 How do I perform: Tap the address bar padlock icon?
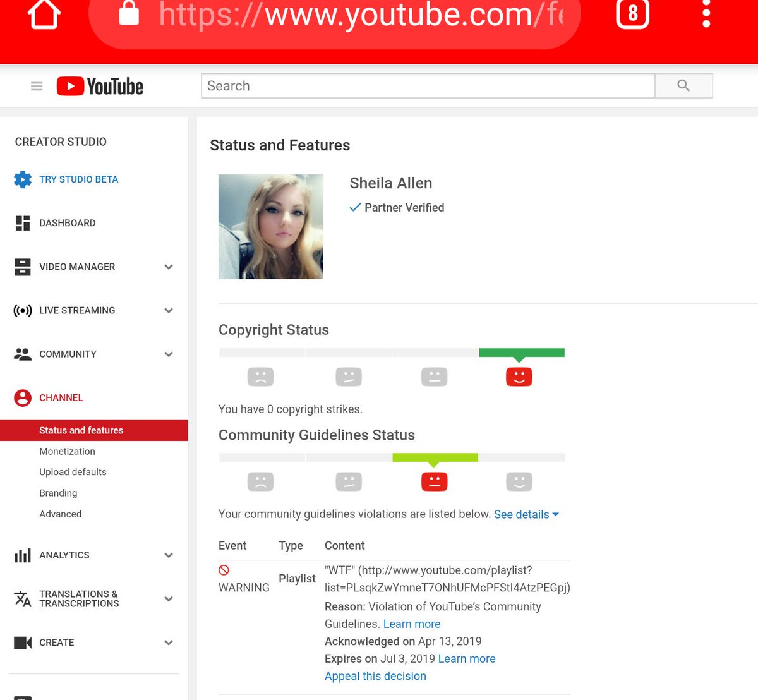tap(129, 13)
